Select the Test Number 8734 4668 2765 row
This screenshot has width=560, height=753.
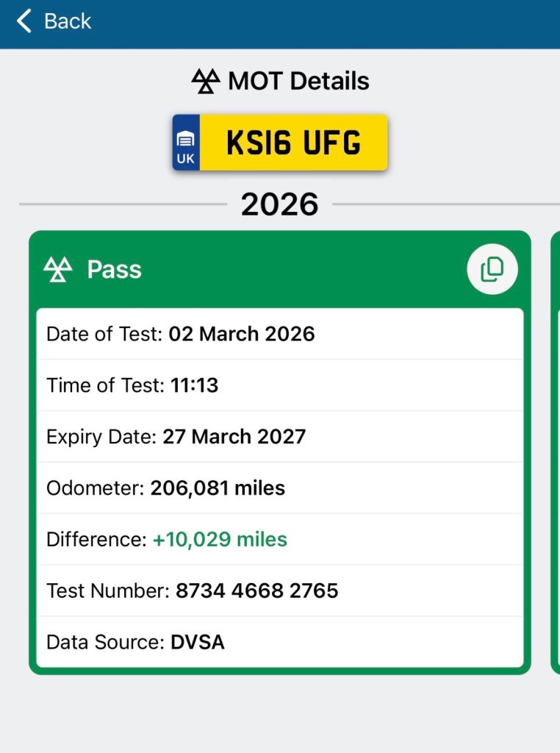pyautogui.click(x=279, y=591)
